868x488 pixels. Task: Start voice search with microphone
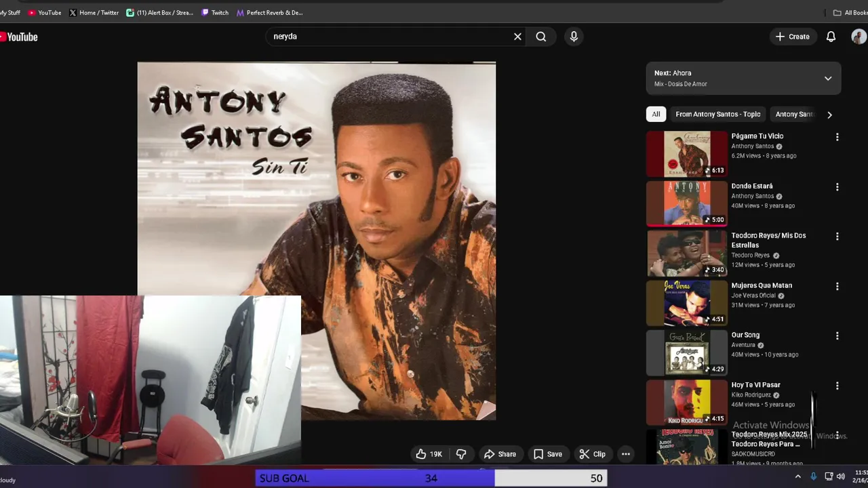pyautogui.click(x=574, y=37)
